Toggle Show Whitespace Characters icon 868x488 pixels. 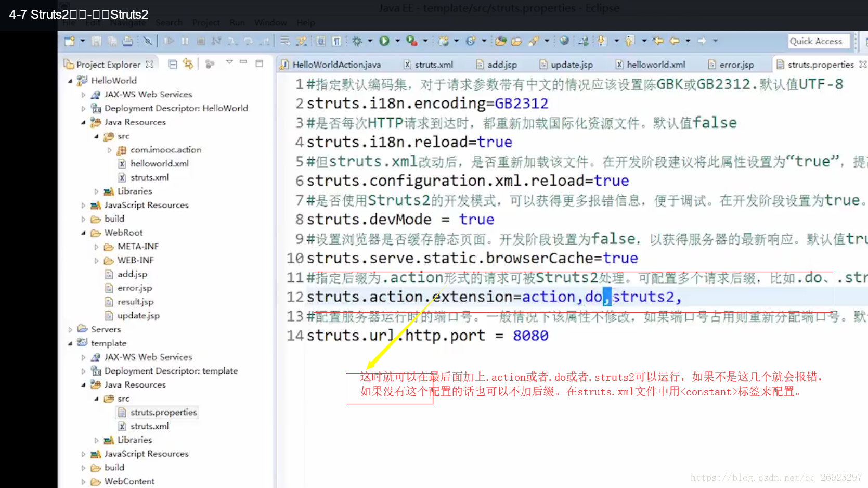(x=336, y=41)
